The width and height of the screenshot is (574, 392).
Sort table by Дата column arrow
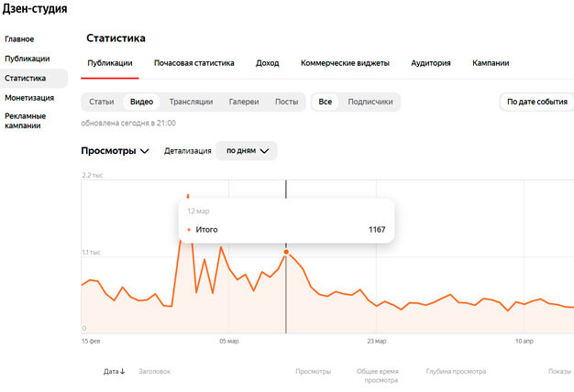click(122, 372)
